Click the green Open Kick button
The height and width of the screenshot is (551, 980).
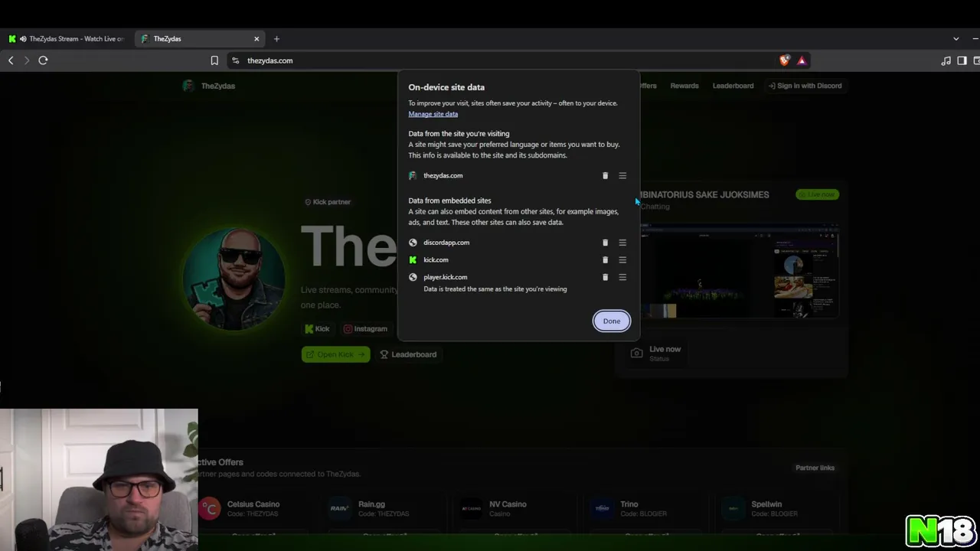click(x=335, y=354)
